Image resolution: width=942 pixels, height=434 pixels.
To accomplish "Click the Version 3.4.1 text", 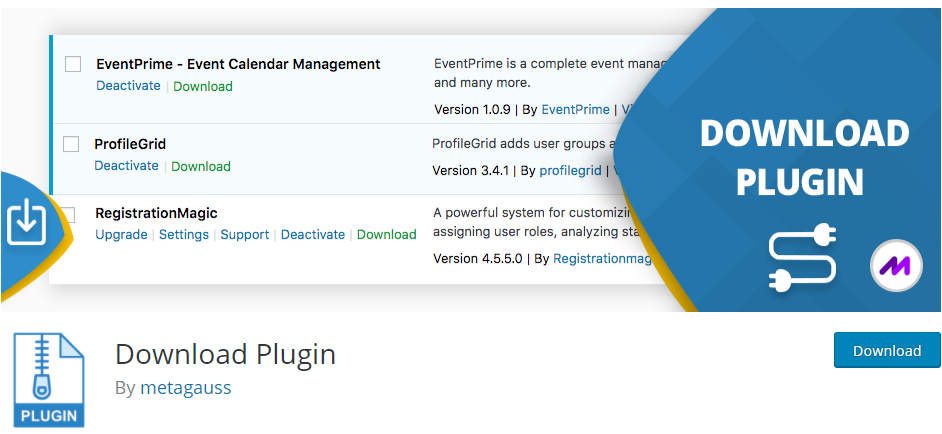I will tap(470, 171).
